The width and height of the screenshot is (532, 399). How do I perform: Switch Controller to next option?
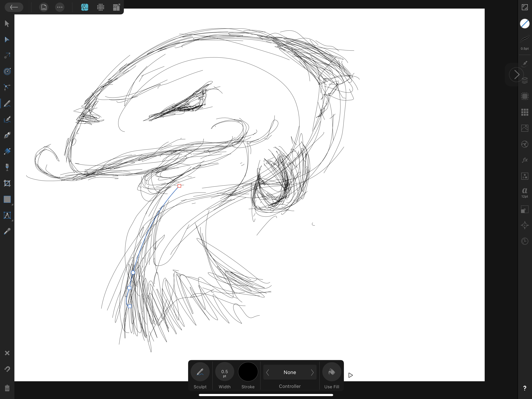312,373
